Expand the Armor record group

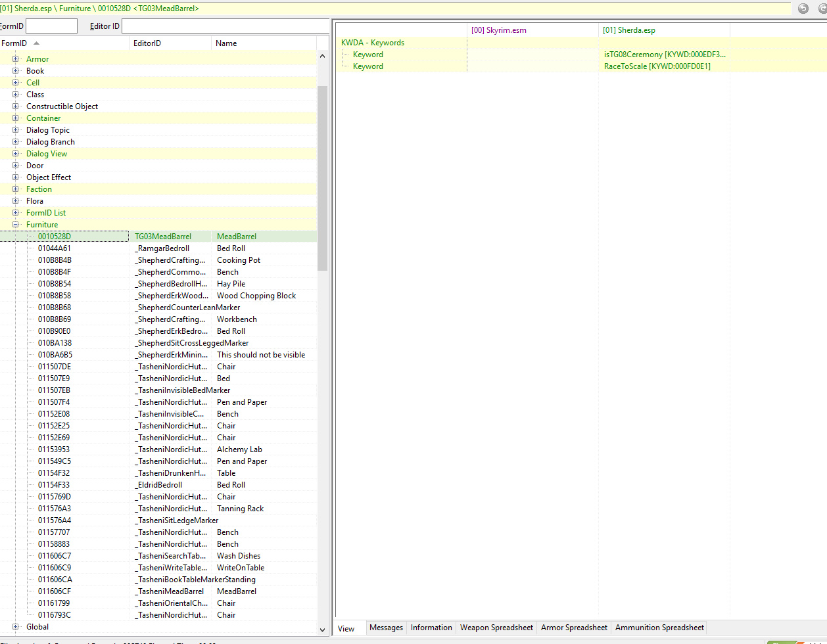[x=16, y=59]
